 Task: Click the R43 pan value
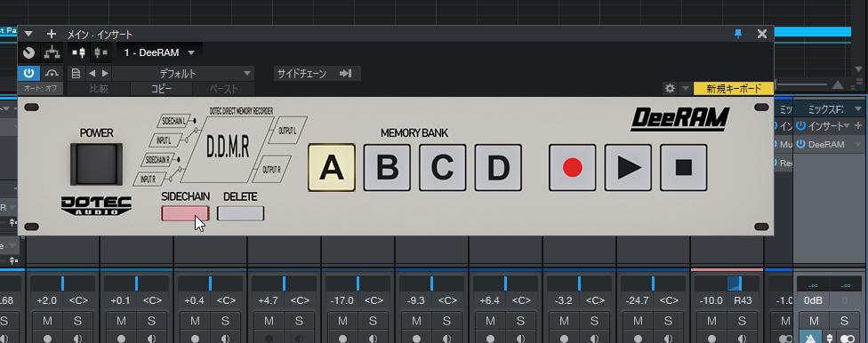[x=743, y=300]
